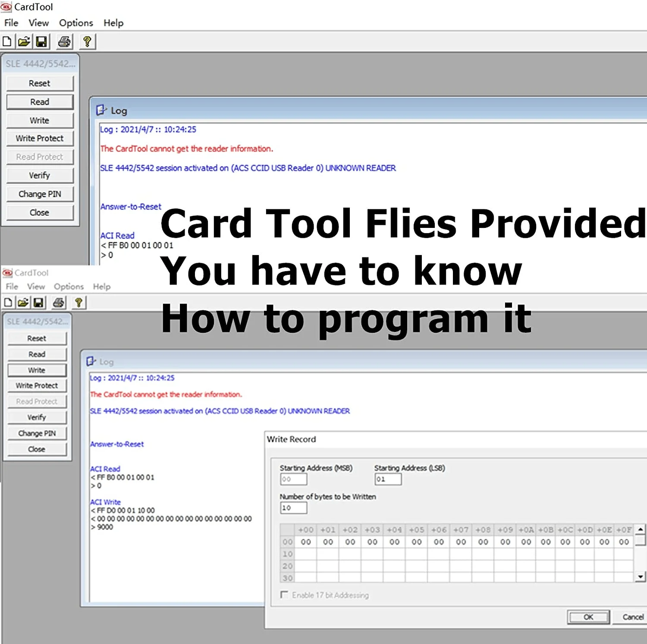Click the +08 column header in the grid
Viewport: 647px width, 644px height.
(x=483, y=530)
